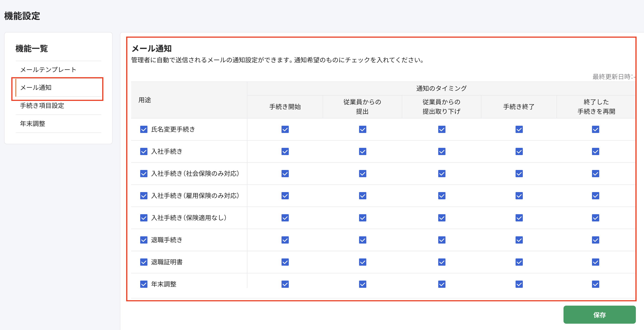Disable 従業員からの提出 notification for 退職証明書

(362, 262)
